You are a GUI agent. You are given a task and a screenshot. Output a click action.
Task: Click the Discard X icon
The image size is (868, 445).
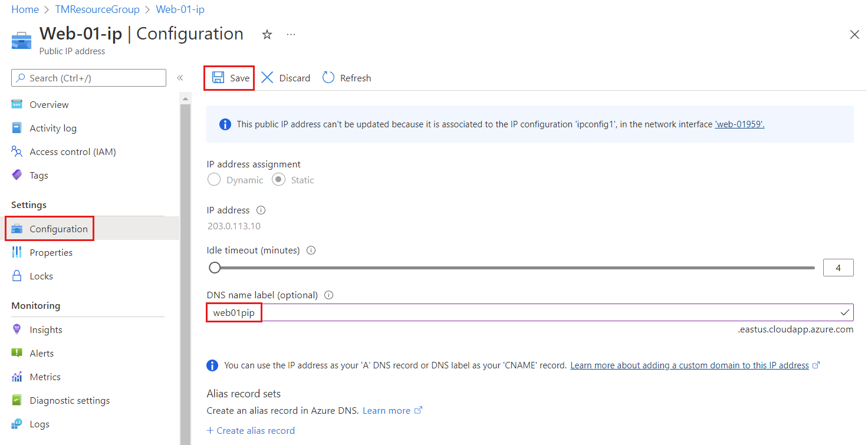(267, 78)
